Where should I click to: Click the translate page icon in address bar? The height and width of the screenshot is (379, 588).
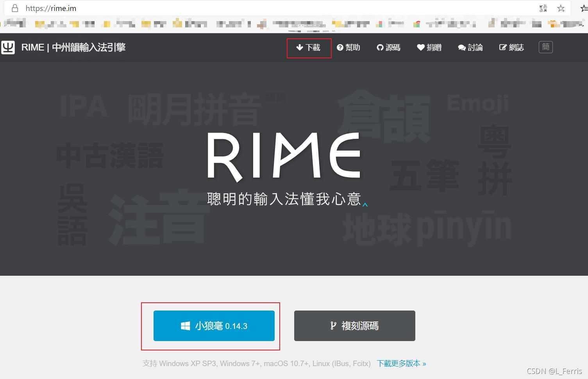543,8
